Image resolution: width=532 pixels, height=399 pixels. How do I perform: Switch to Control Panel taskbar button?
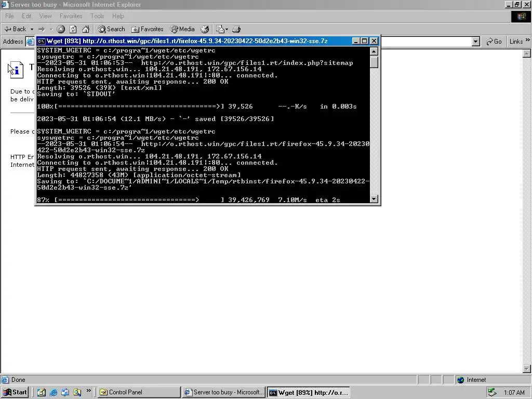tap(139, 392)
